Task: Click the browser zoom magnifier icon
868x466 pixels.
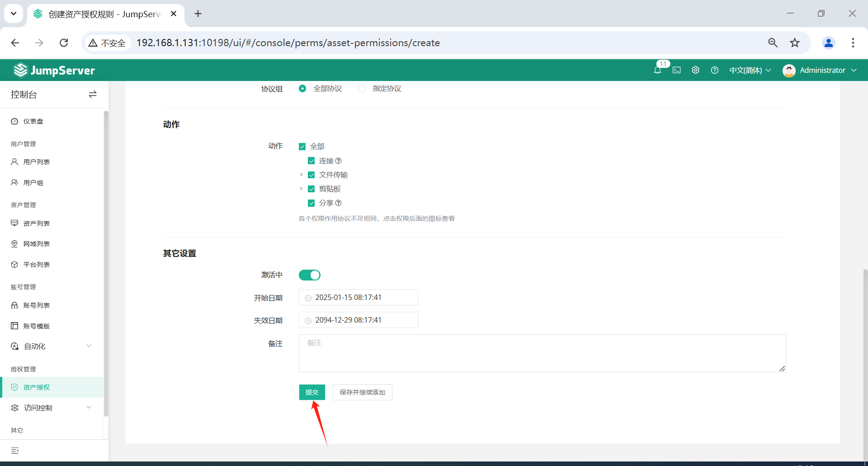Action: 773,43
